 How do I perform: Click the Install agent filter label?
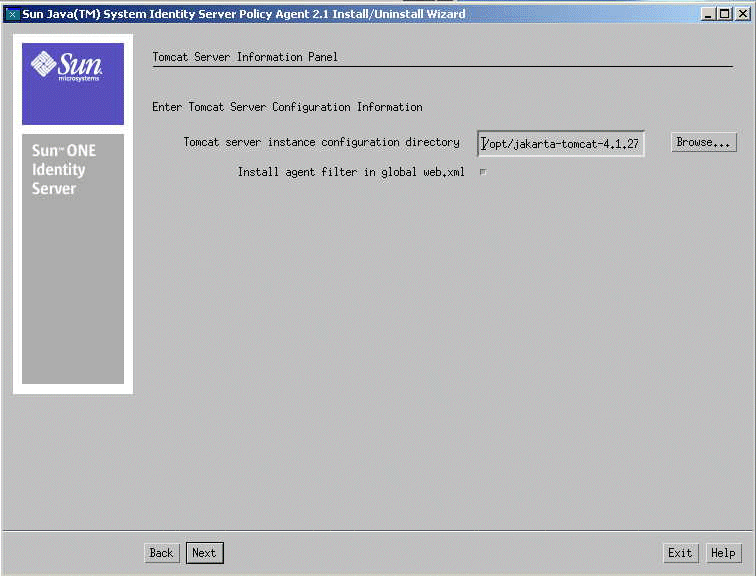[351, 172]
